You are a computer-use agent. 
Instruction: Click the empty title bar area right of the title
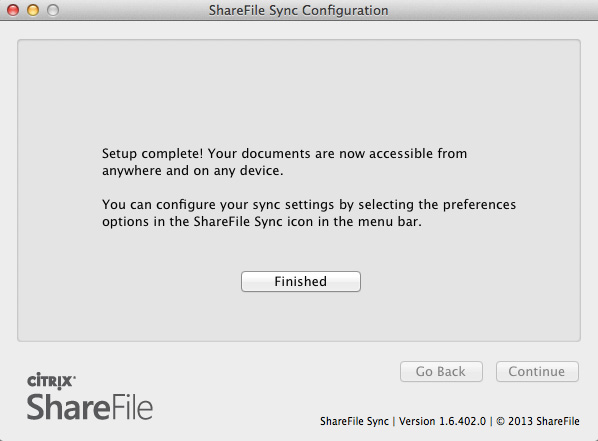(492, 10)
